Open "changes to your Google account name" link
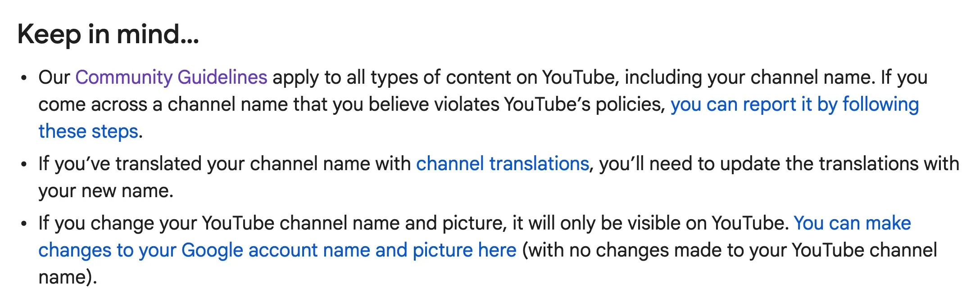This screenshot has height=302, width=980. pyautogui.click(x=277, y=250)
